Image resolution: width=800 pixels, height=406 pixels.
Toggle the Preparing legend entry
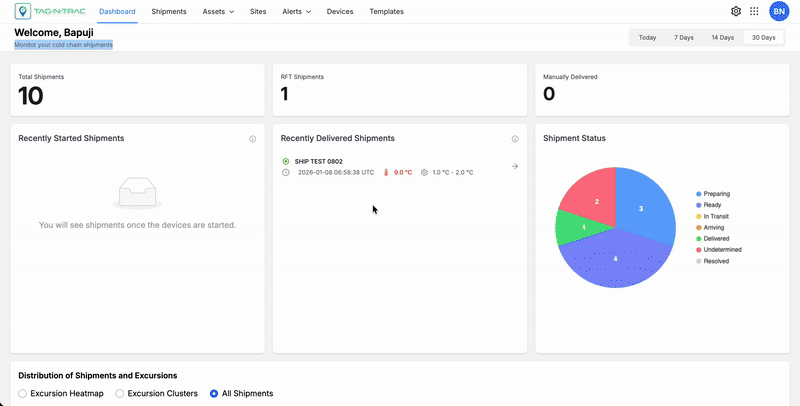[x=713, y=194]
